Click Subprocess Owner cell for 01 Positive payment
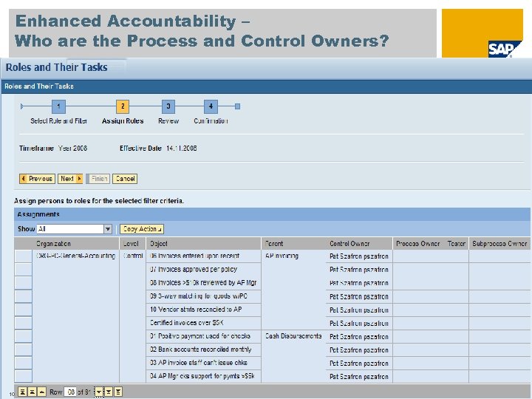Screen dimensions: 532x399 pyautogui.click(x=499, y=336)
